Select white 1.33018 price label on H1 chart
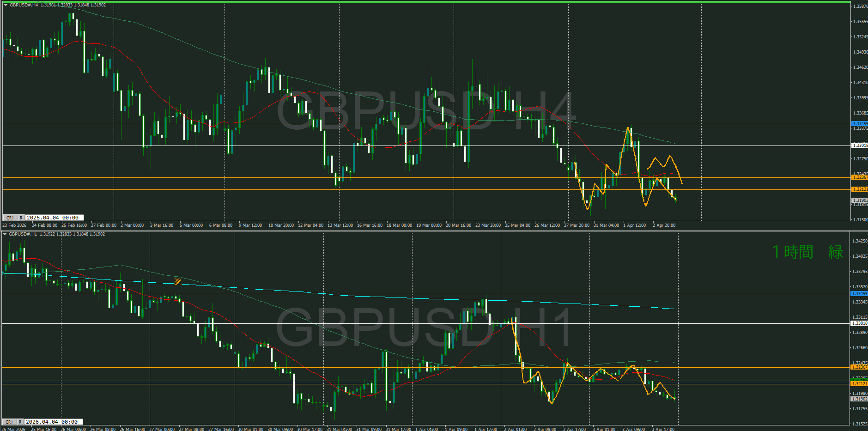The height and width of the screenshot is (431, 868). click(x=859, y=323)
